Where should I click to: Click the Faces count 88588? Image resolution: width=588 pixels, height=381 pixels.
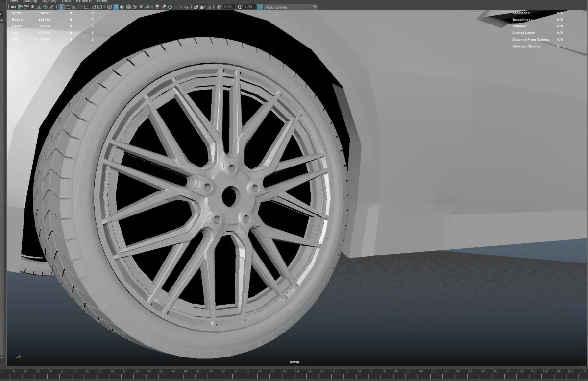click(x=45, y=25)
